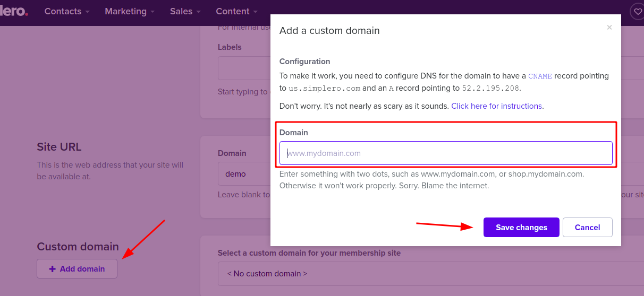The width and height of the screenshot is (644, 296).
Task: Open the Sales menu
Action: click(x=185, y=11)
